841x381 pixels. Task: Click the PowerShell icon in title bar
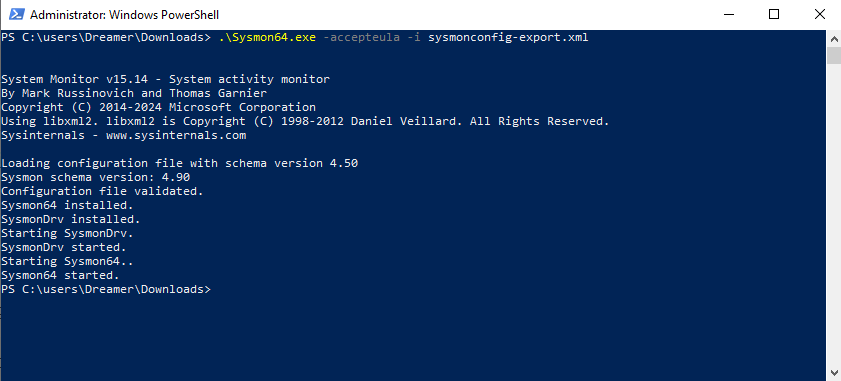click(16, 14)
